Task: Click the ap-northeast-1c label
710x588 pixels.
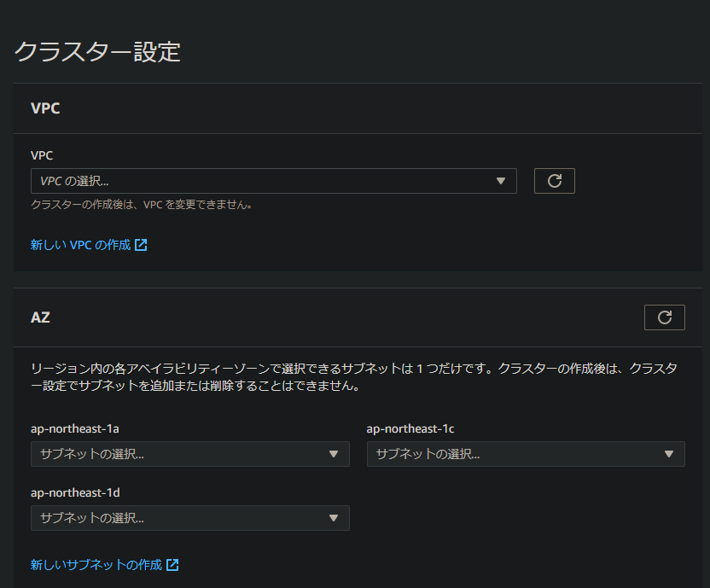Action: [410, 429]
